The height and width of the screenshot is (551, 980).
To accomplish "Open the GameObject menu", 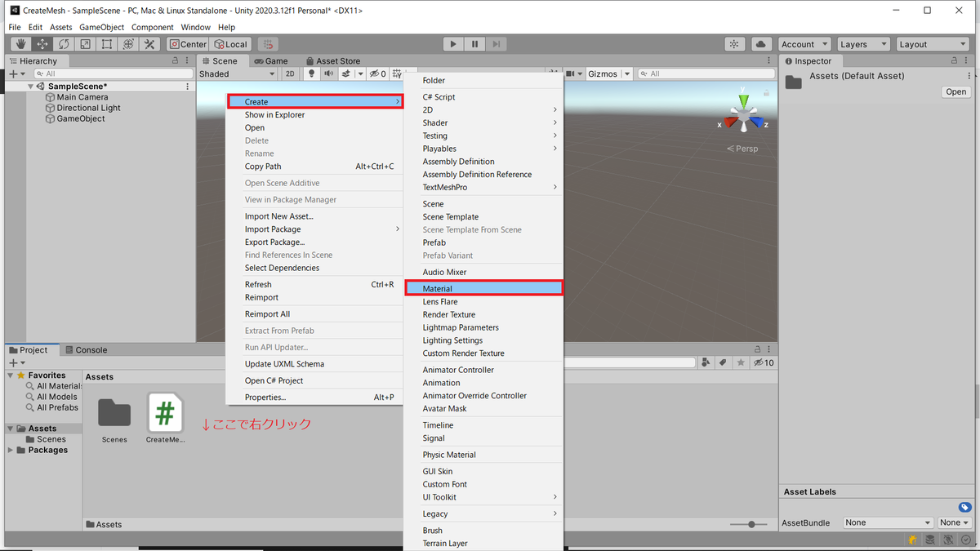I will 101,27.
